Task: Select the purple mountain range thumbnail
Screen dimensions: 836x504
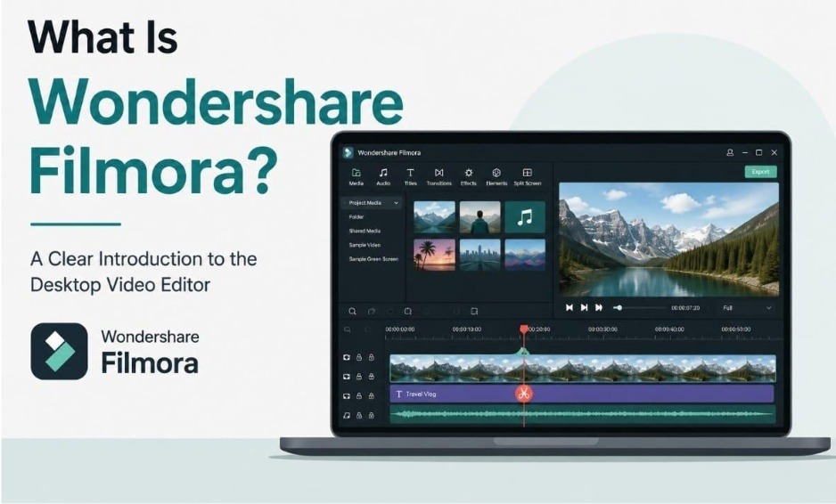Action: click(525, 255)
